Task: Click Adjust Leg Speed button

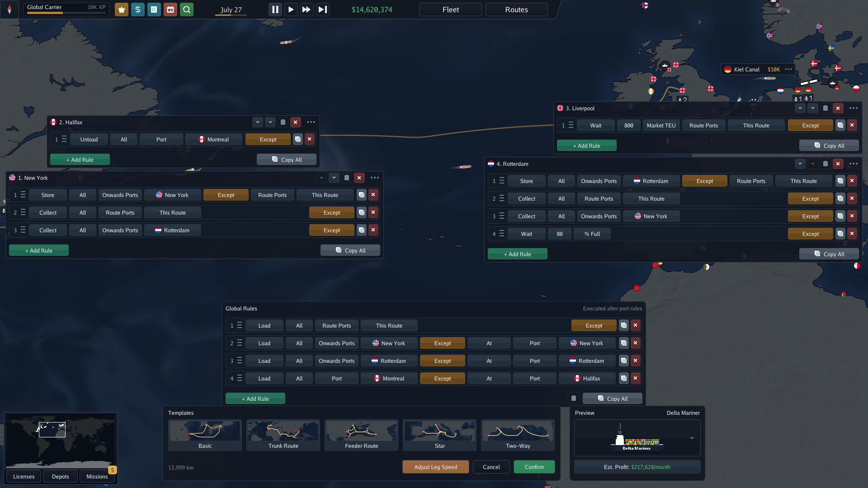Action: point(435,467)
